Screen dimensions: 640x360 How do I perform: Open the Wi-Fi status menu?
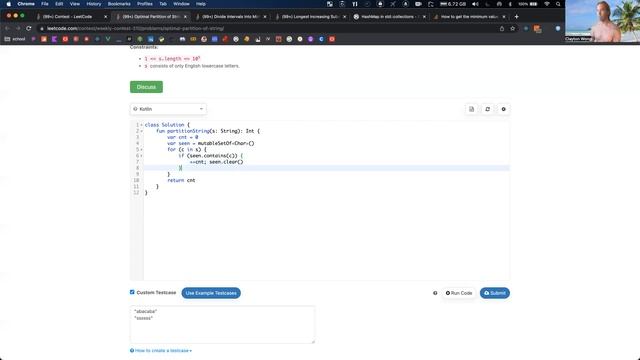(x=547, y=4)
